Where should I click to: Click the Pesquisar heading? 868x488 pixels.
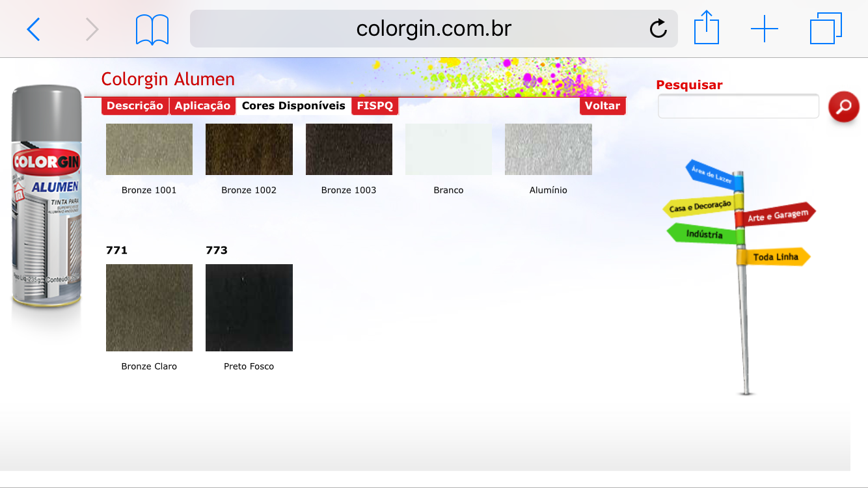(689, 85)
